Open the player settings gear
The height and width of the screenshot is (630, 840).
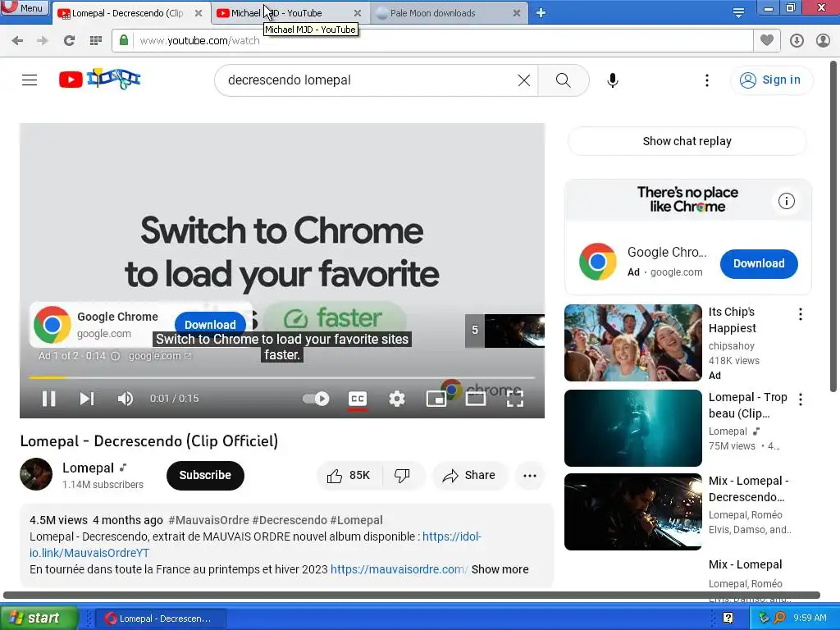[x=397, y=399]
